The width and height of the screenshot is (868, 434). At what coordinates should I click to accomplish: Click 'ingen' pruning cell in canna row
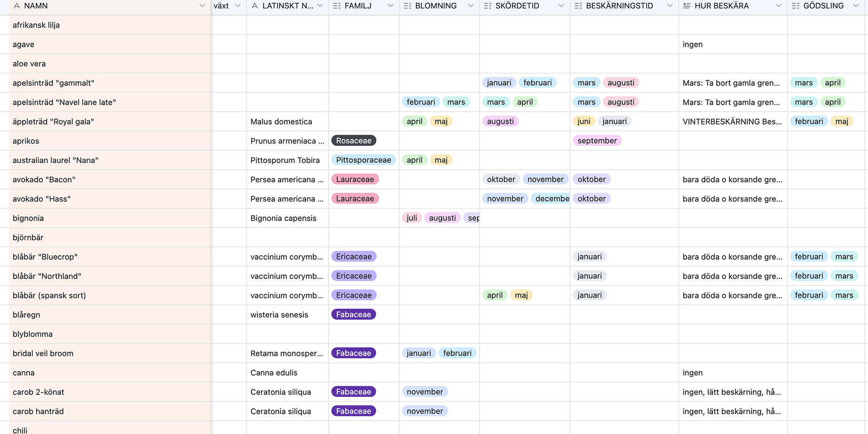point(733,372)
